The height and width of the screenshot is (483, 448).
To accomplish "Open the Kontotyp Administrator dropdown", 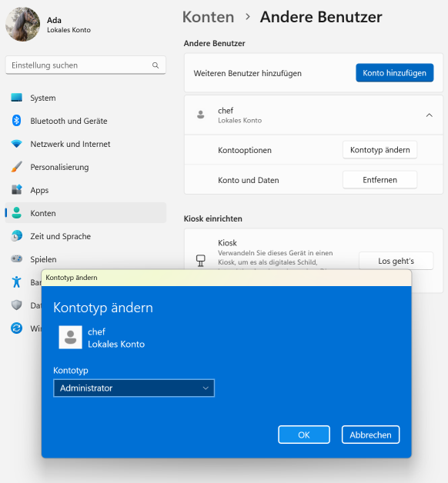I will (x=134, y=388).
